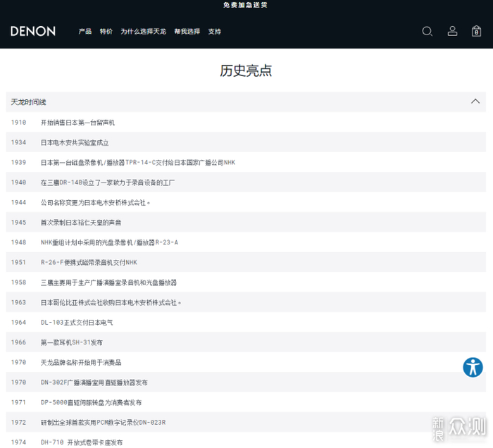The width and height of the screenshot is (493, 448).
Task: Click the DENON logo
Action: tap(33, 31)
